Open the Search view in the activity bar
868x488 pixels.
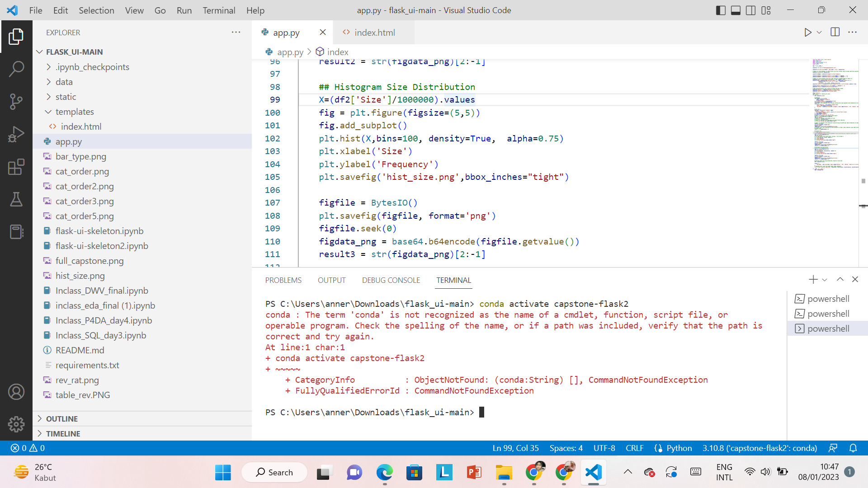pos(16,69)
